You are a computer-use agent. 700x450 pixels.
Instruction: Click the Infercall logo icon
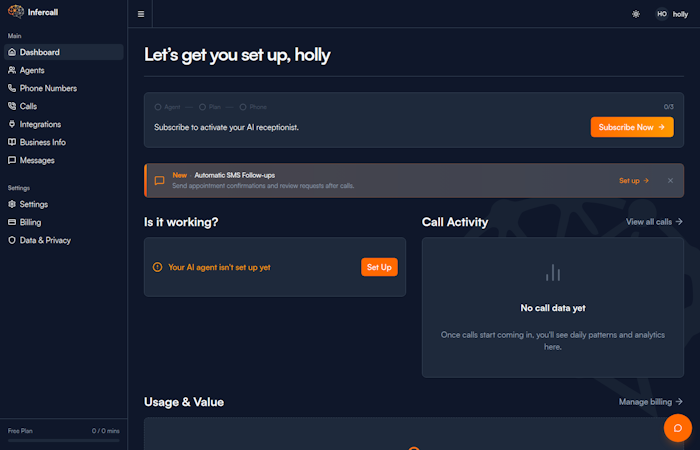coord(14,13)
